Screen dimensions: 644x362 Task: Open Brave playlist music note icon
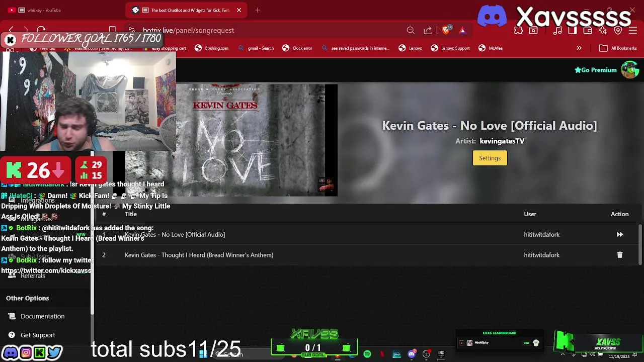click(557, 30)
